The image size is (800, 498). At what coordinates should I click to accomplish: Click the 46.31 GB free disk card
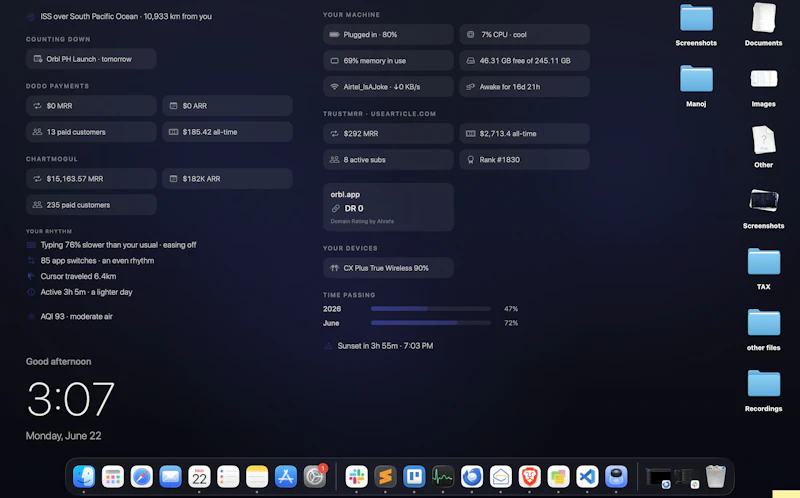[x=524, y=60]
